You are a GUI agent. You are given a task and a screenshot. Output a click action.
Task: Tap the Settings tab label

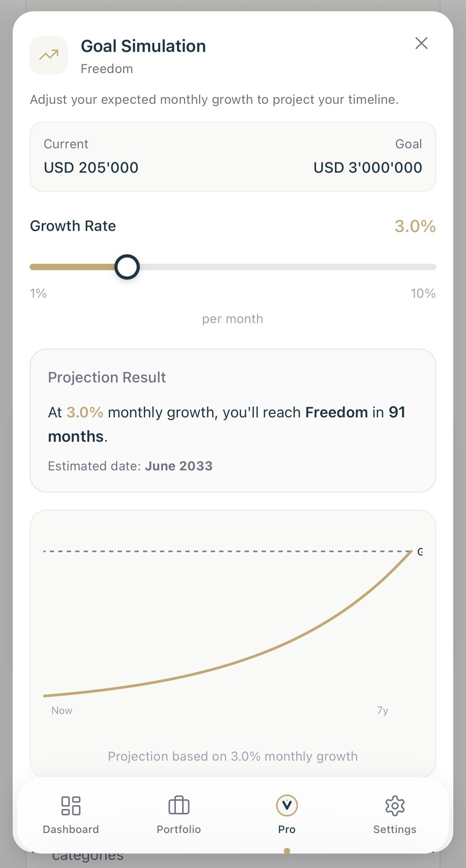(395, 830)
